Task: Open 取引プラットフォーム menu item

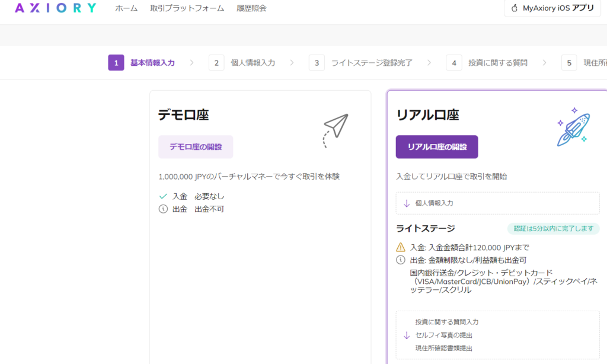Action: (187, 8)
